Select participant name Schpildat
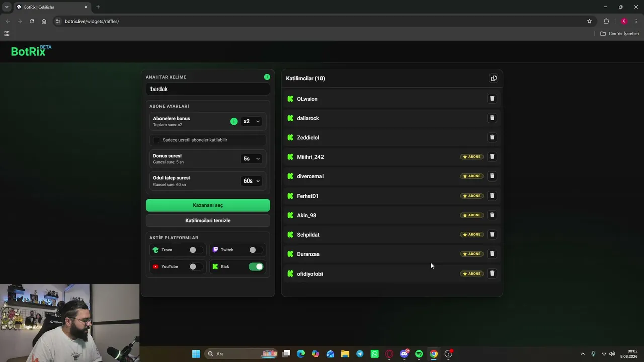644x362 pixels. [308, 235]
